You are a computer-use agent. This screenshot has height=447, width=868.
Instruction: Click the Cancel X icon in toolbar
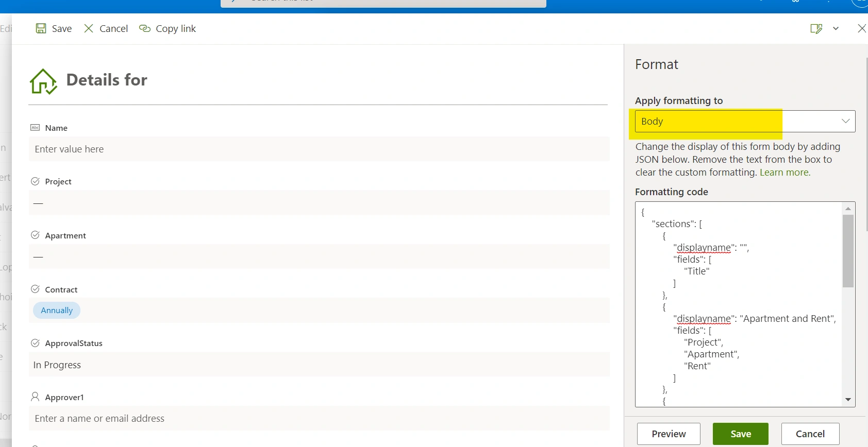pos(89,28)
